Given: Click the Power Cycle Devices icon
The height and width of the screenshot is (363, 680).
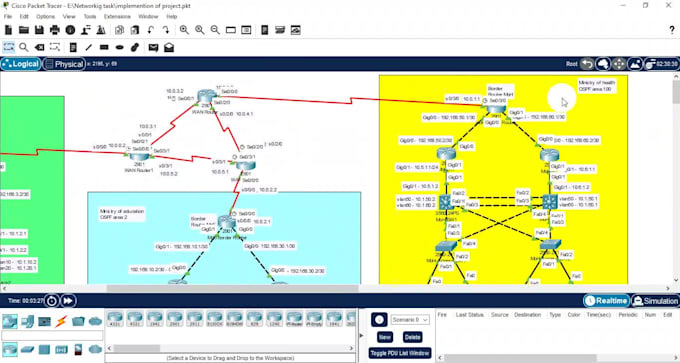Looking at the screenshot, I should (52, 301).
